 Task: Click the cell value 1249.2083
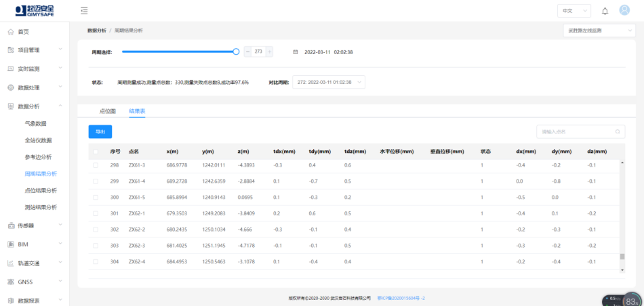point(214,213)
